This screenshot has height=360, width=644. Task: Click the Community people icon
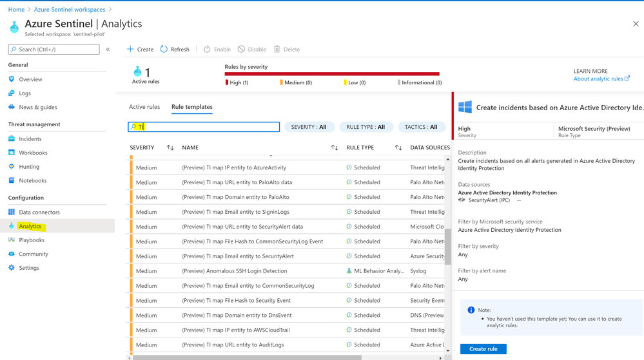(12, 254)
